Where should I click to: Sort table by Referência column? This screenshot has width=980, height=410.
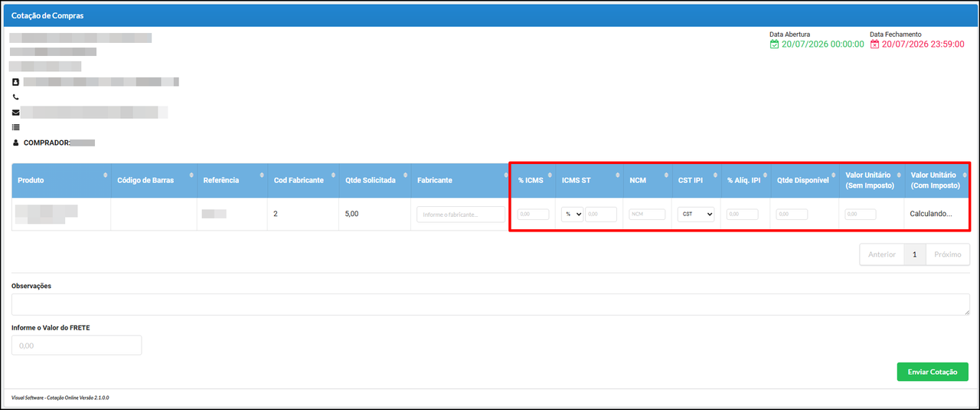(x=232, y=180)
